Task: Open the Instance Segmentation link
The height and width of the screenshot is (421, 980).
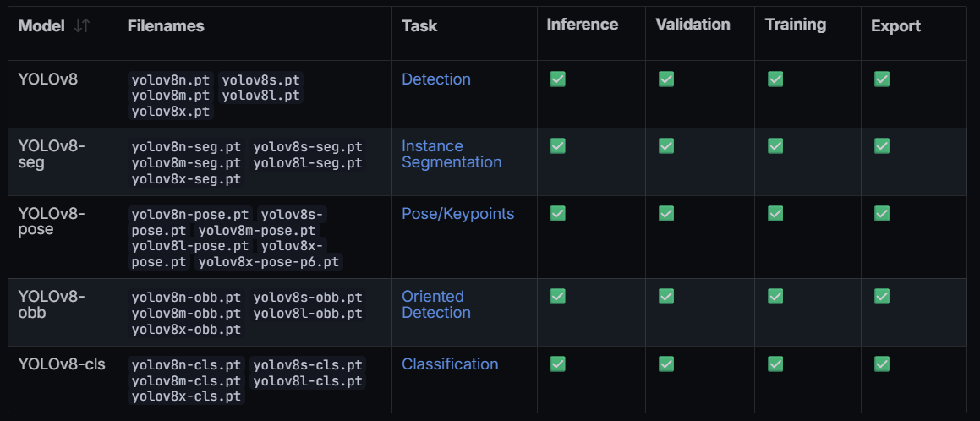Action: pyautogui.click(x=452, y=154)
